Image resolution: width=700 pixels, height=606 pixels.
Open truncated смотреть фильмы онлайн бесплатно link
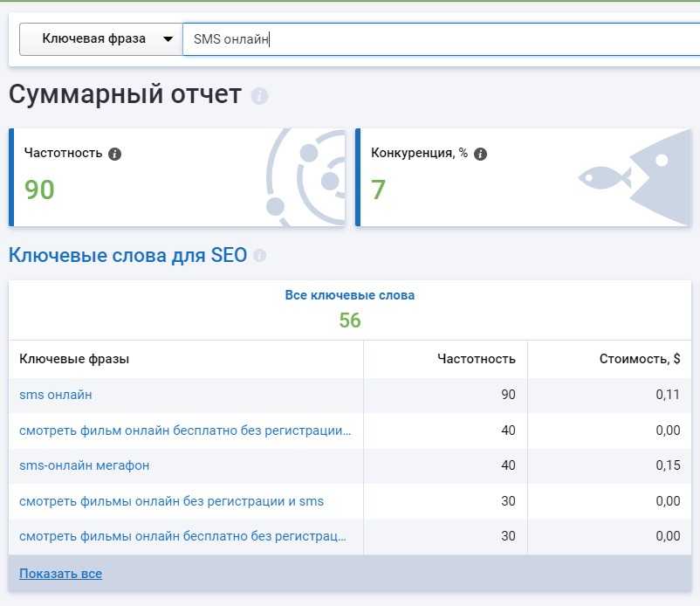click(x=182, y=536)
